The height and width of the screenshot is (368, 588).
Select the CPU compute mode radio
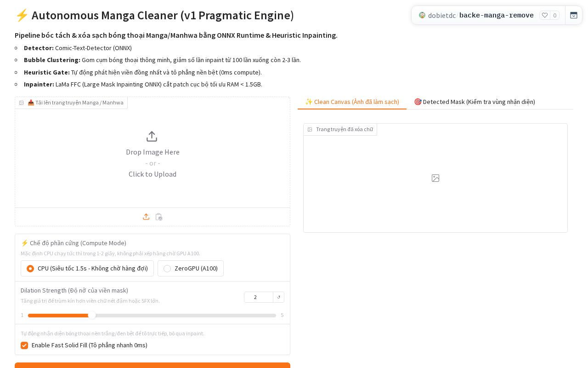point(30,269)
